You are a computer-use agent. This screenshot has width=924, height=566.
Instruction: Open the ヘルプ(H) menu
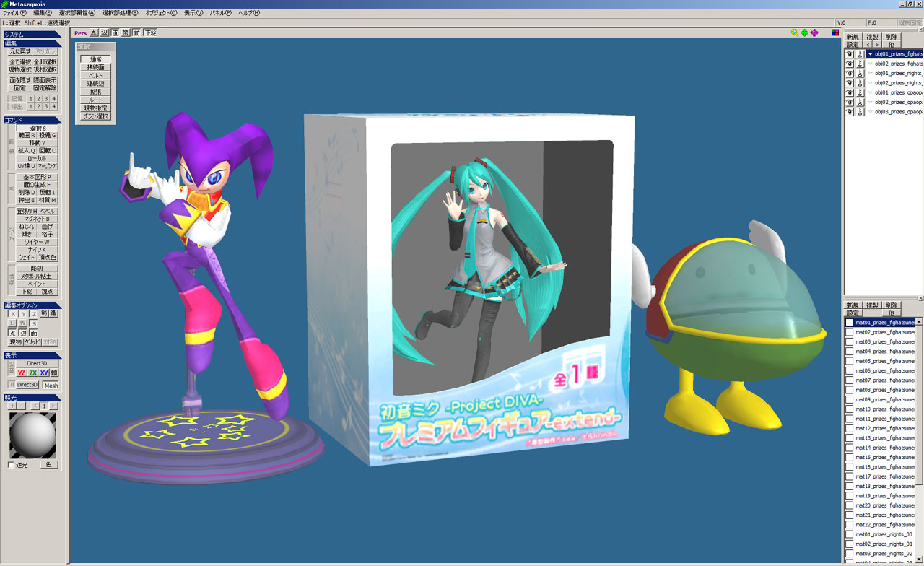click(x=249, y=13)
